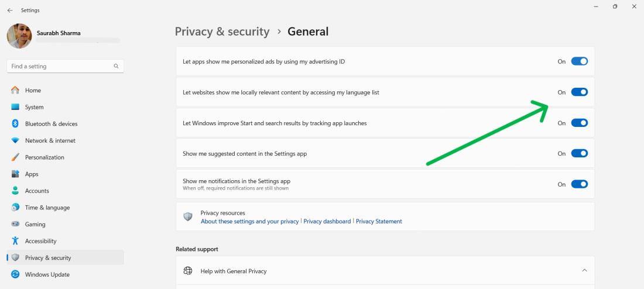Disable personalized ads advertising ID toggle
Screen dimensions: 644x289
pos(579,61)
